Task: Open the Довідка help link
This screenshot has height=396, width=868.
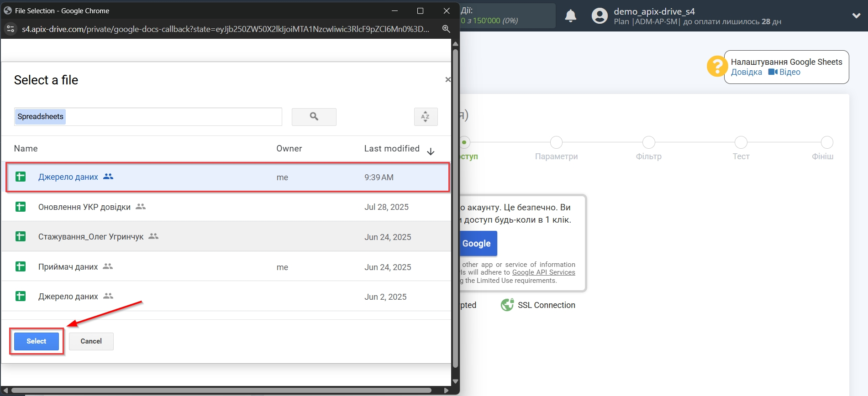Action: 747,72
